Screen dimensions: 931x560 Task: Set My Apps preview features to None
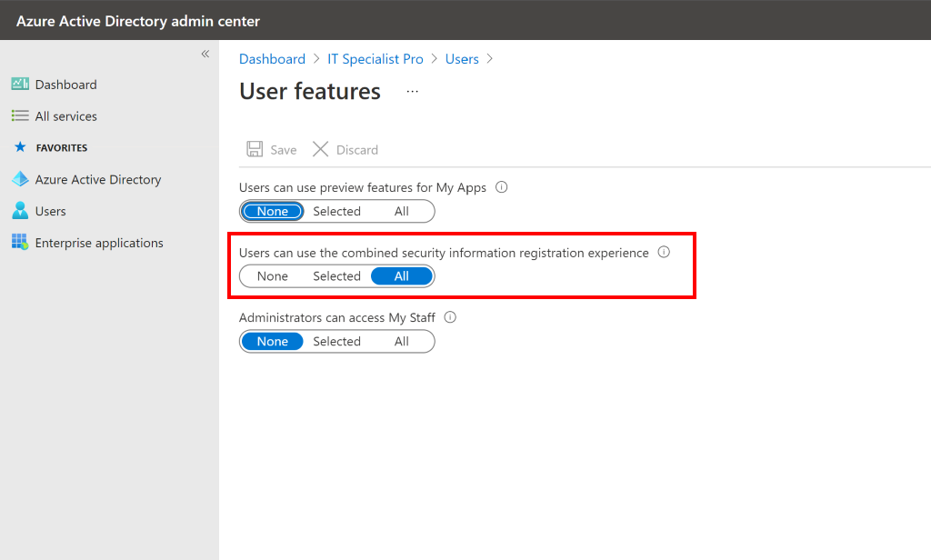pyautogui.click(x=273, y=212)
